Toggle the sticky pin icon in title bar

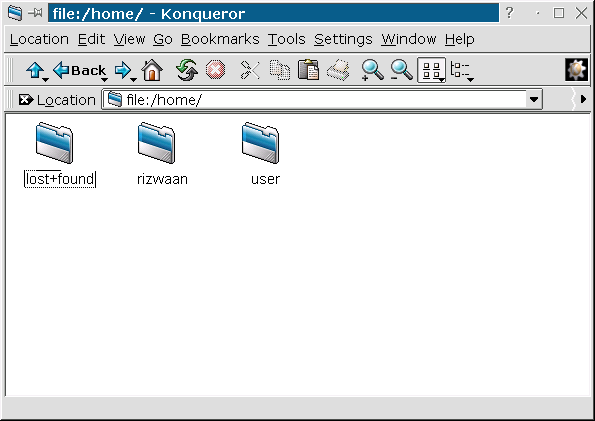pyautogui.click(x=35, y=13)
